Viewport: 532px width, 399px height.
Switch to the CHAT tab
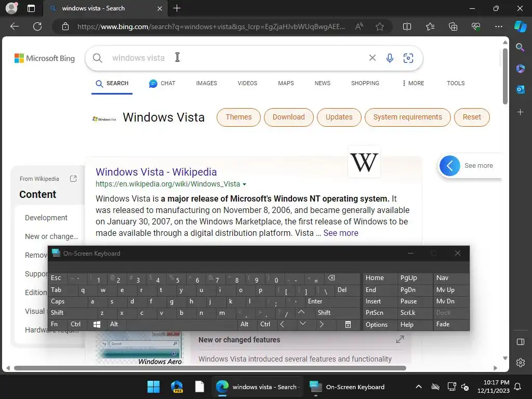(162, 83)
